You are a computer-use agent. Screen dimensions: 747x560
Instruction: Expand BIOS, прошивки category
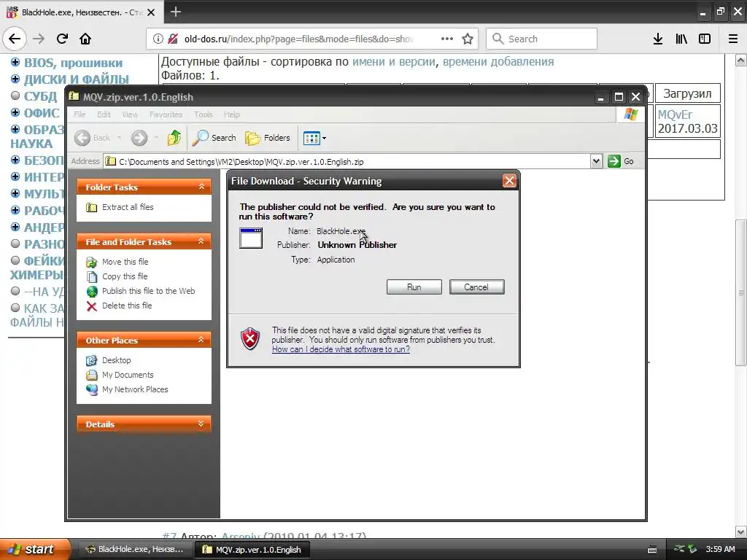coord(15,63)
